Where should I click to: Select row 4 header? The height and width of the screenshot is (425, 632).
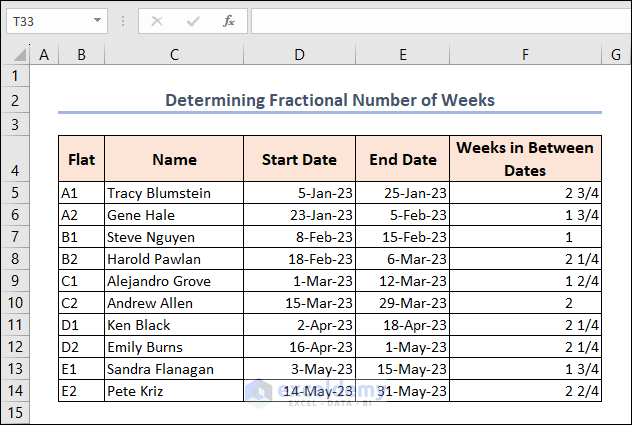coord(15,158)
